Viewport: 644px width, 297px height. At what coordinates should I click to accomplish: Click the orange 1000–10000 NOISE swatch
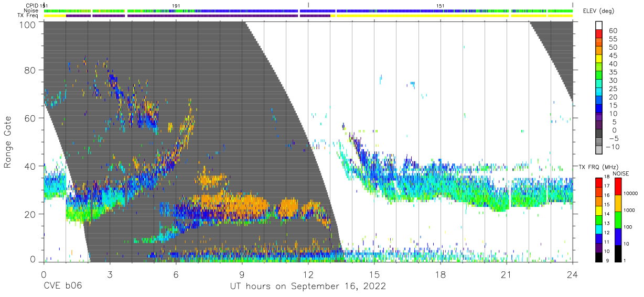[x=617, y=202]
